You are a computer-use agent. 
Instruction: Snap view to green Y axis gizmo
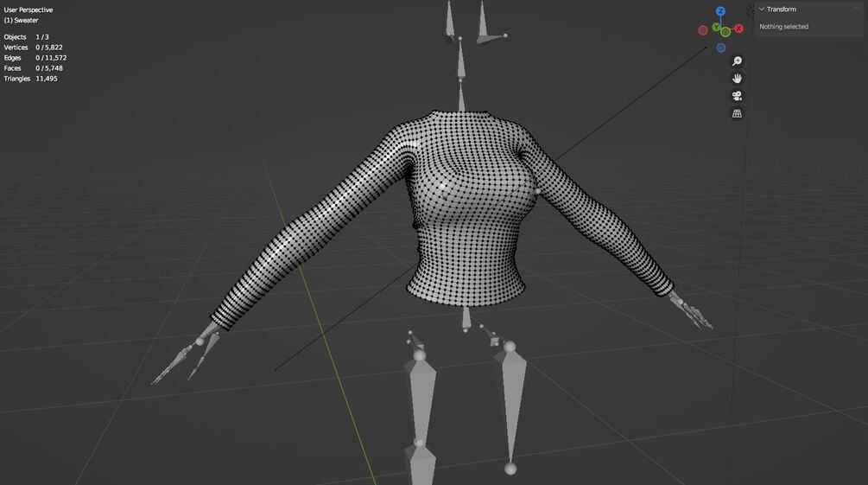coord(716,27)
